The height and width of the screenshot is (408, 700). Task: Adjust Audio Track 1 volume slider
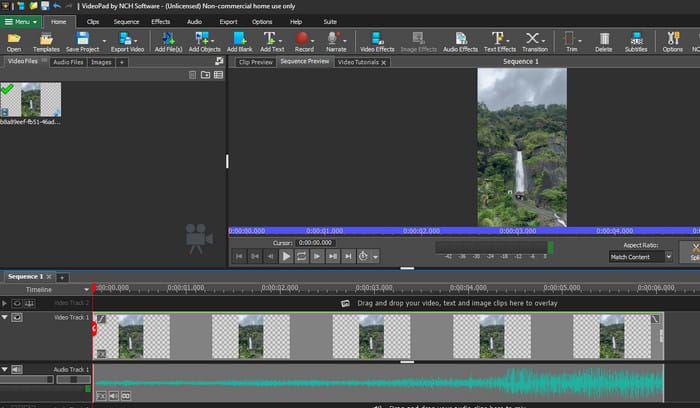coord(27,379)
